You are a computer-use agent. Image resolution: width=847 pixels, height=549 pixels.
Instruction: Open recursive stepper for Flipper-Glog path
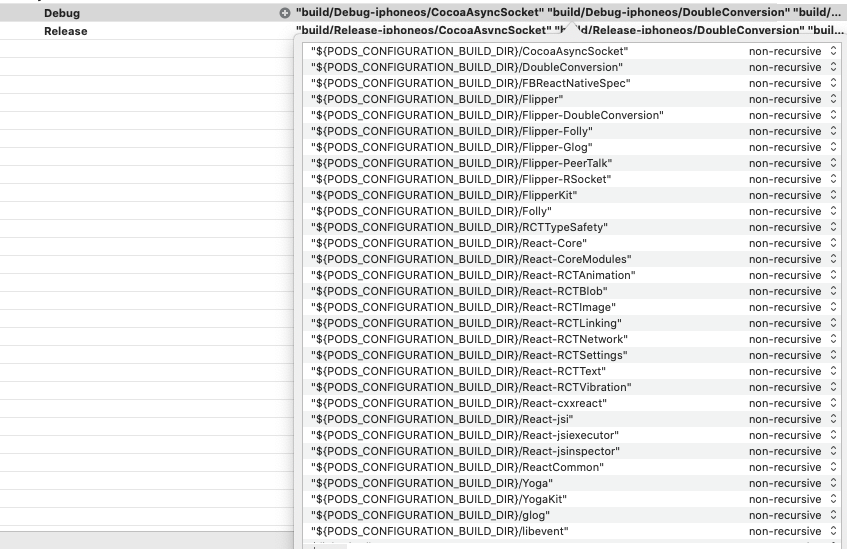(x=833, y=148)
